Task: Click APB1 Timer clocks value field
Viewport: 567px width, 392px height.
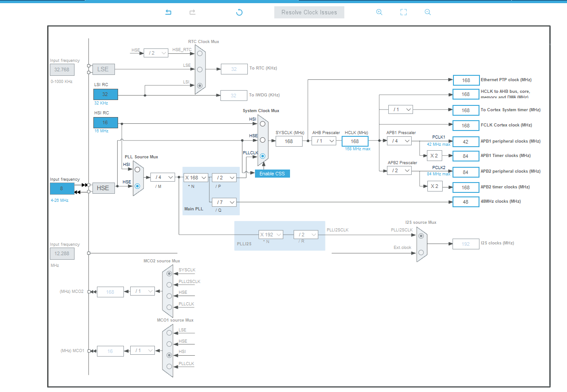Action: point(466,156)
